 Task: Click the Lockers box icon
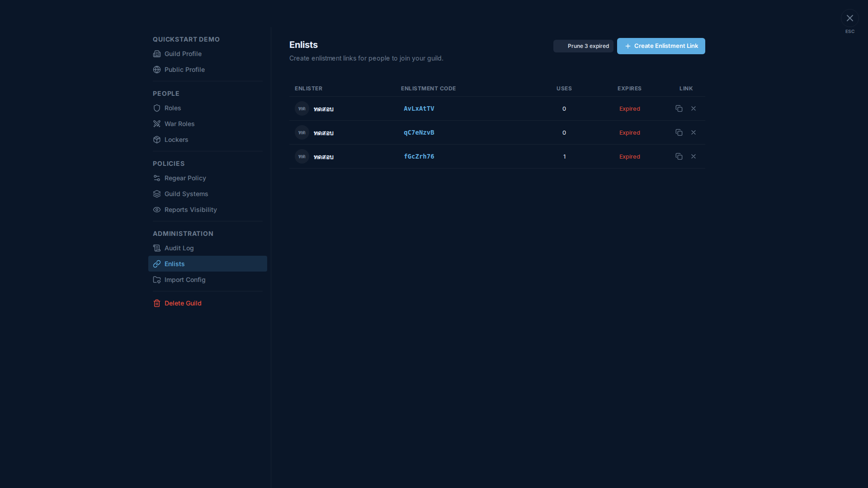click(x=157, y=140)
